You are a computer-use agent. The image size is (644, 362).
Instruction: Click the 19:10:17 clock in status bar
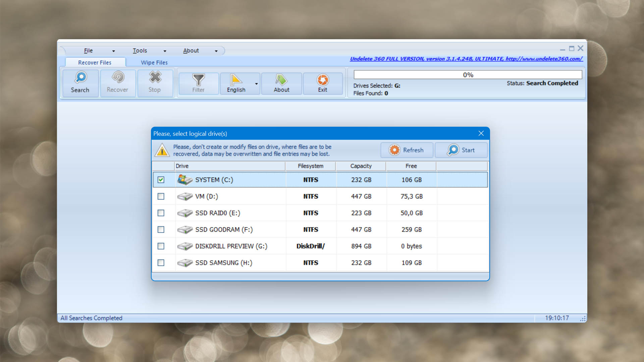(x=557, y=318)
